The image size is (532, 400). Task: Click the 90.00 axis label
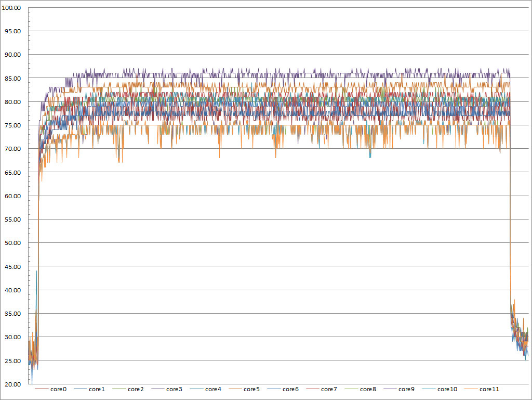(12, 55)
